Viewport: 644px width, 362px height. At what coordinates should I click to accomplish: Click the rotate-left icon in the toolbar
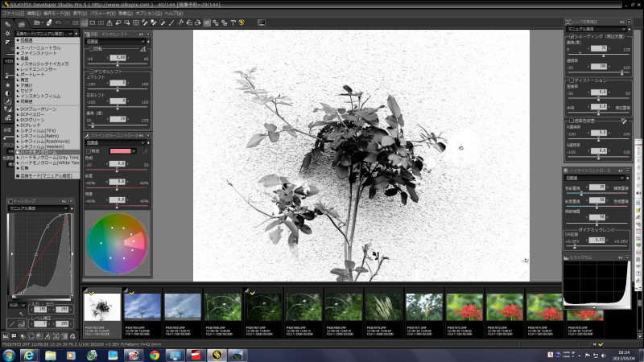point(189,23)
